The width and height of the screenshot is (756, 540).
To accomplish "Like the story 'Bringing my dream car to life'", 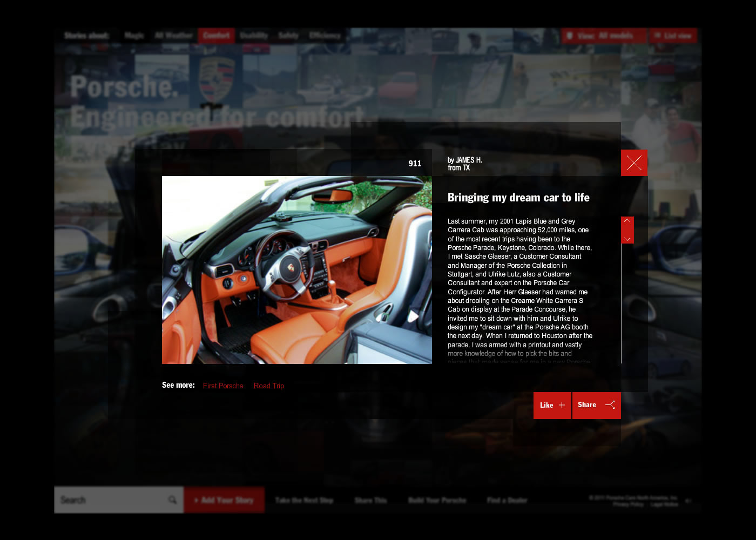I will pyautogui.click(x=552, y=405).
